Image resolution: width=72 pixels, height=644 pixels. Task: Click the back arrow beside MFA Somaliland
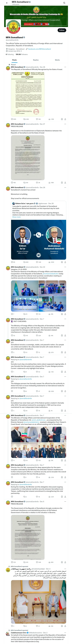click(x=7, y=3)
